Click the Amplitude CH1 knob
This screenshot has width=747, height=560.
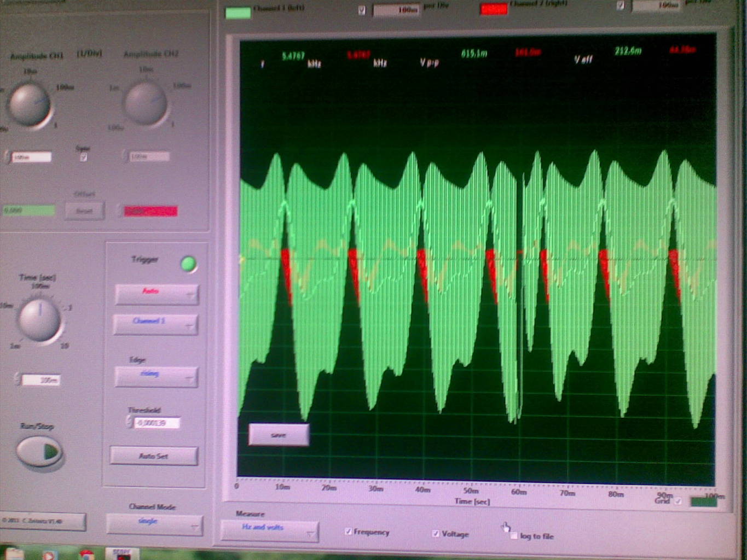pos(30,104)
